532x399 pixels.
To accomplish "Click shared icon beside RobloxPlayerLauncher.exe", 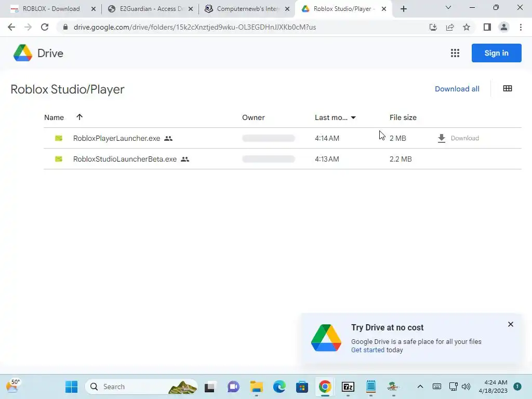I will [x=168, y=138].
